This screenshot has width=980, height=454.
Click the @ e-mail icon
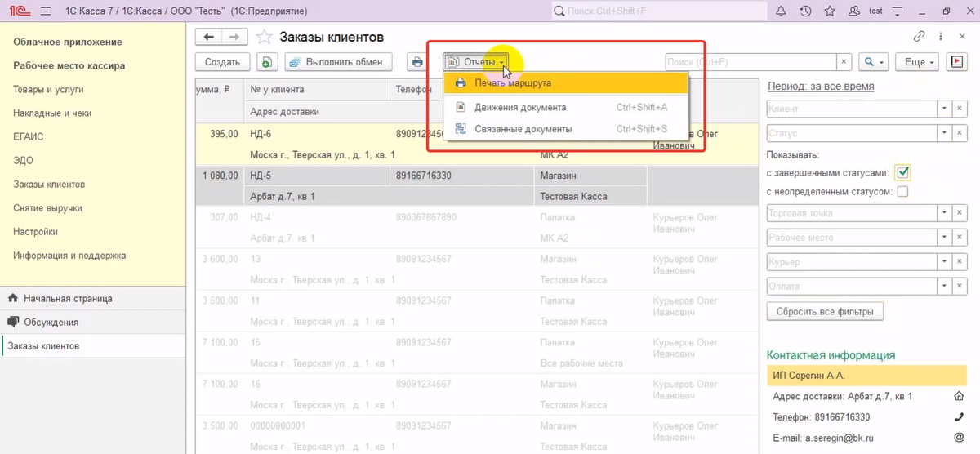click(959, 438)
